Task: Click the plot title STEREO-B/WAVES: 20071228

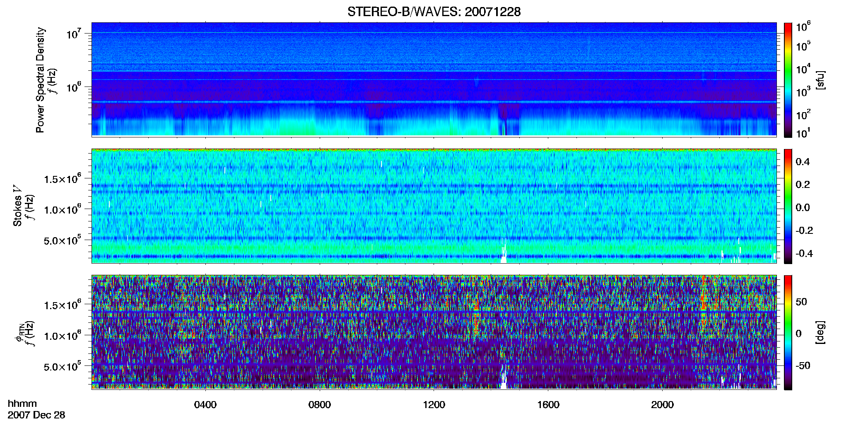Action: click(x=434, y=12)
